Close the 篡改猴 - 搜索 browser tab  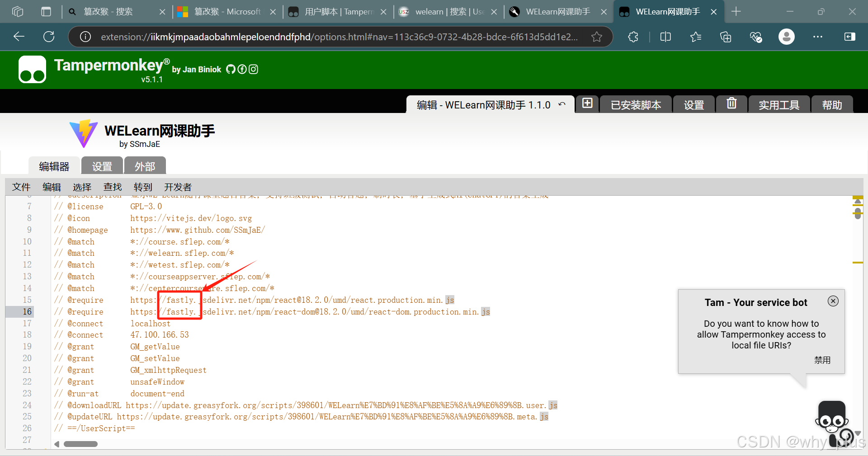click(162, 12)
